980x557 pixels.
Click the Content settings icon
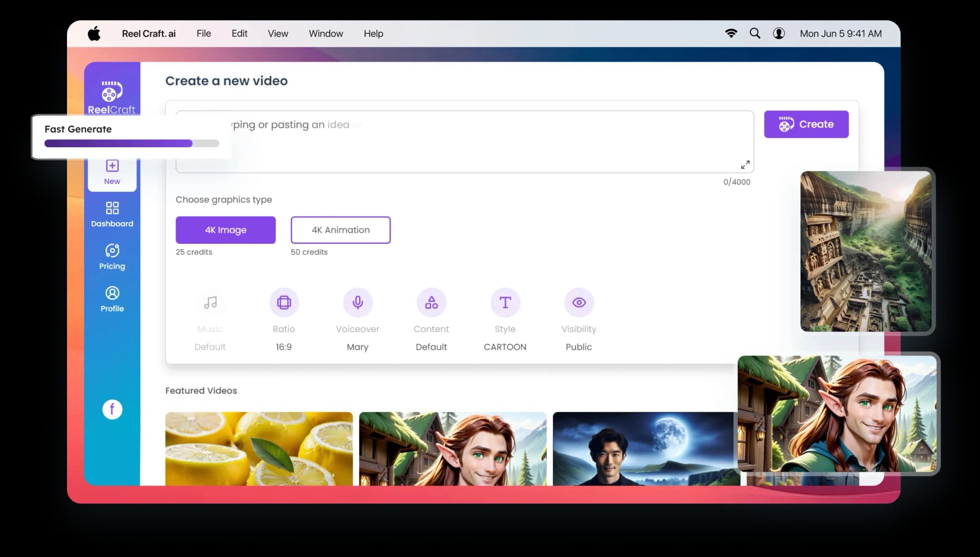431,302
